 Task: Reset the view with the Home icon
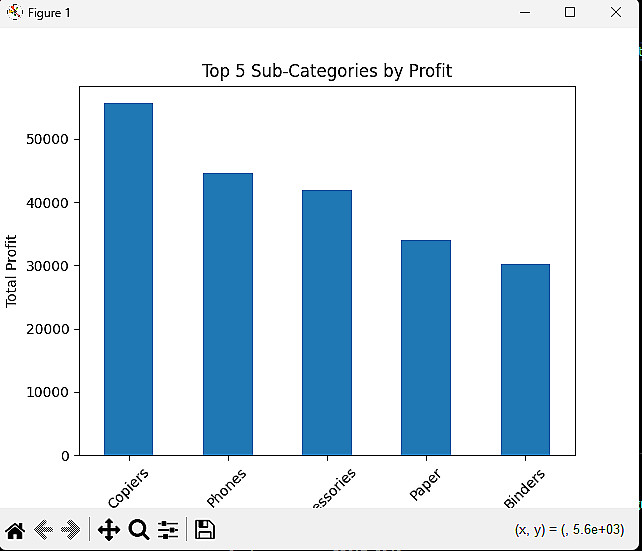[x=16, y=530]
